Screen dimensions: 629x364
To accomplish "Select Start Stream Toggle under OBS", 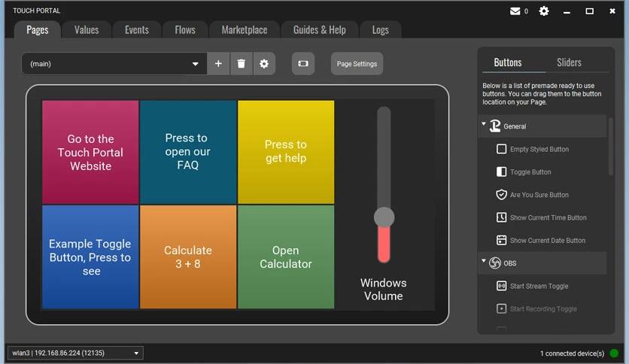I will (539, 286).
